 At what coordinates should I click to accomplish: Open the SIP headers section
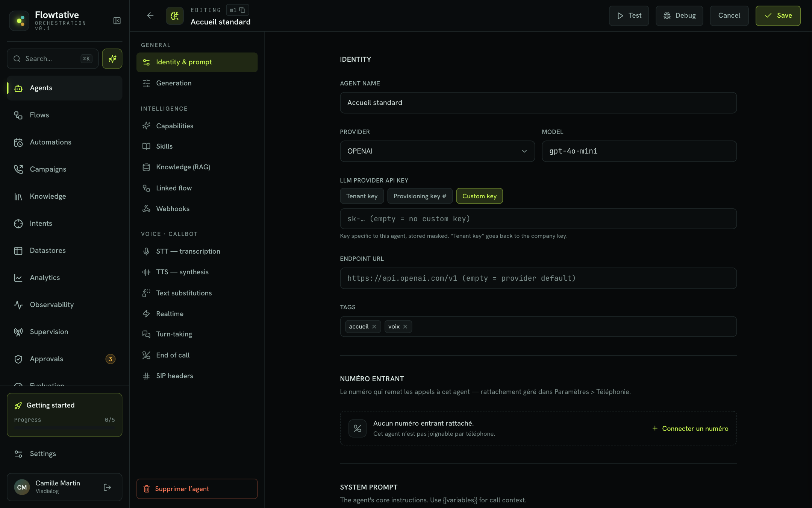click(x=197, y=376)
